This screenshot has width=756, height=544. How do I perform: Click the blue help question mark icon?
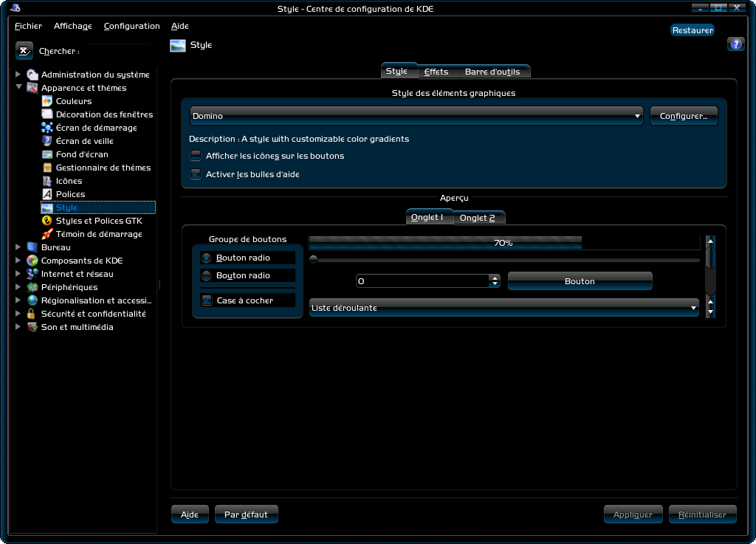coord(736,44)
